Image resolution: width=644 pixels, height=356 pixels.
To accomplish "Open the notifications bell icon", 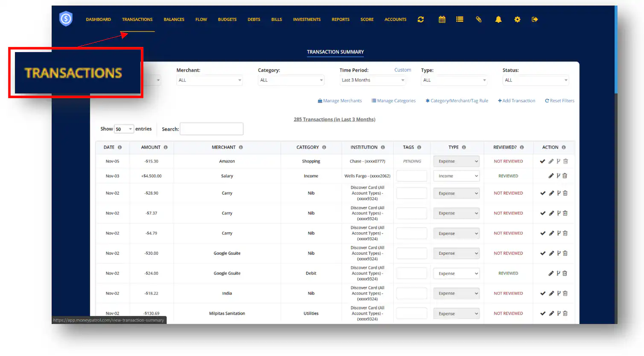I will pyautogui.click(x=498, y=19).
